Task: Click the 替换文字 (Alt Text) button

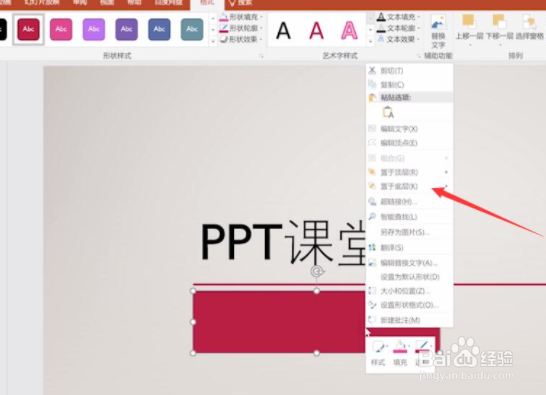Action: (x=438, y=31)
